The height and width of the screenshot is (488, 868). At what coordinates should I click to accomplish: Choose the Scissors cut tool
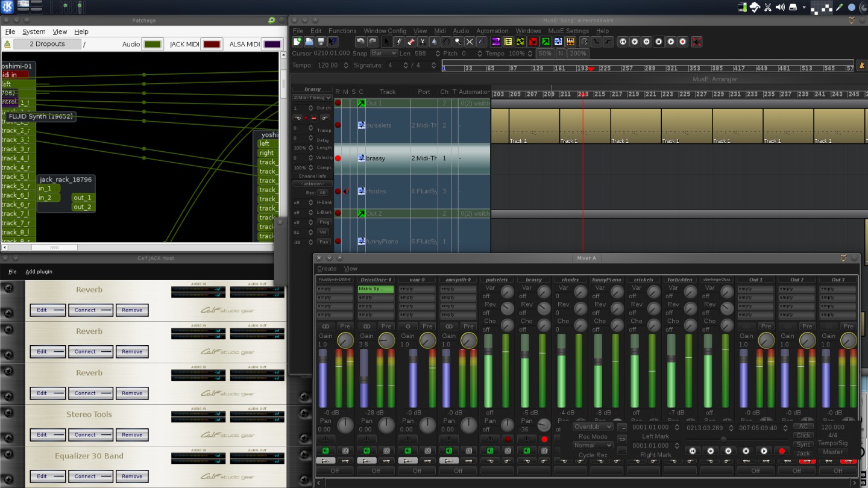click(x=423, y=42)
